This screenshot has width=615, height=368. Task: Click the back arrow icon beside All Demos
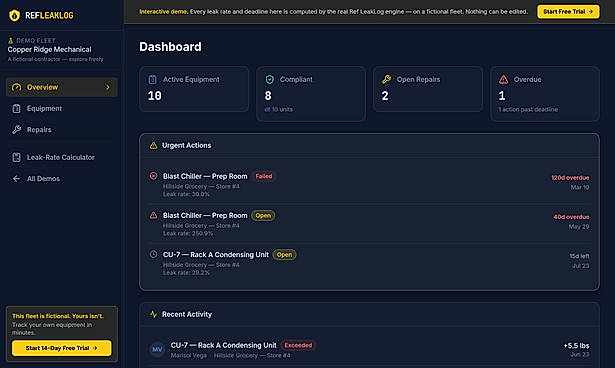[16, 179]
